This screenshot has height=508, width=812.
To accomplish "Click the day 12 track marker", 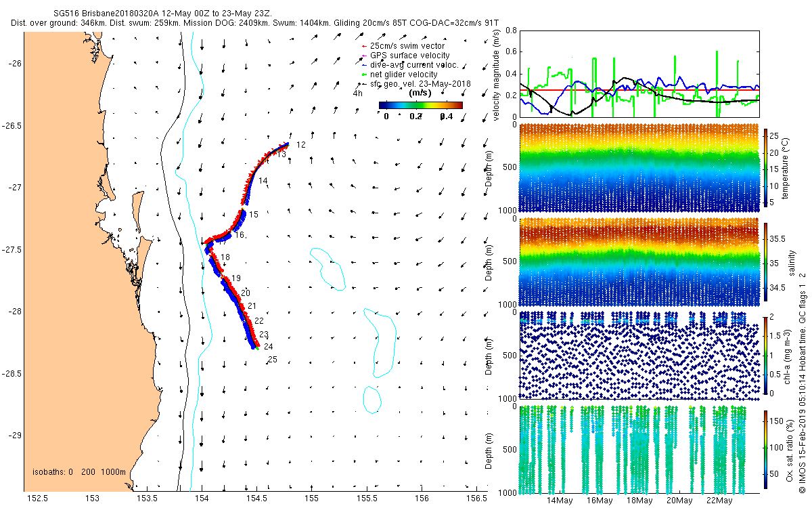I will pyautogui.click(x=301, y=145).
